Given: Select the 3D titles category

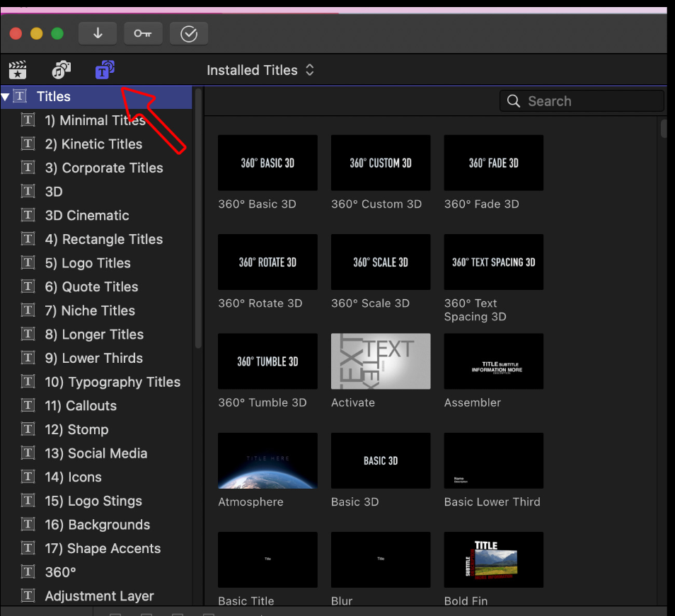Looking at the screenshot, I should 96,192.
